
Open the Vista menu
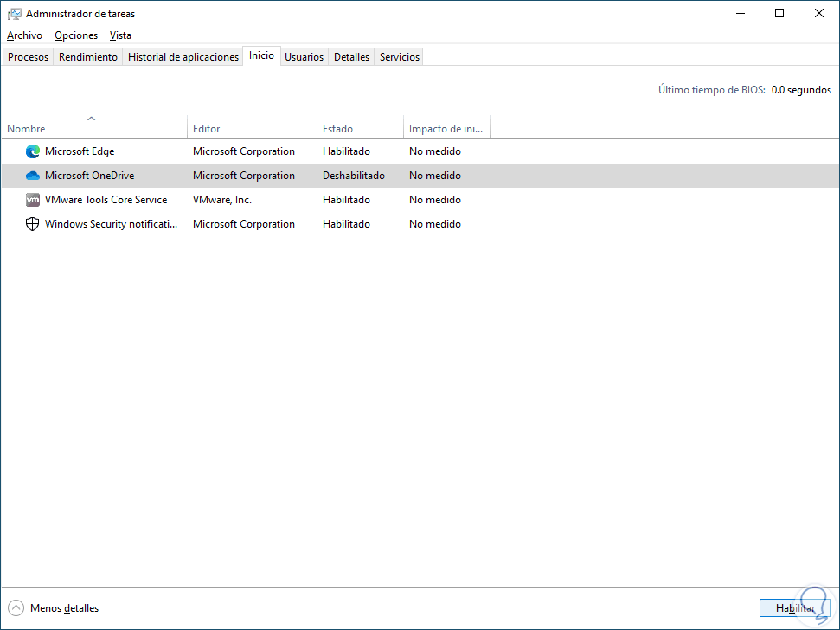[120, 35]
